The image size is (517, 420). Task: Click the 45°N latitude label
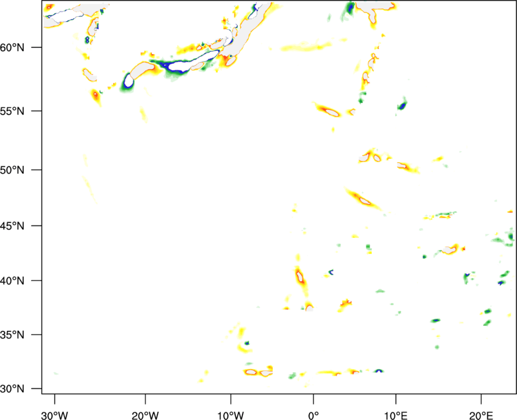tap(12, 226)
